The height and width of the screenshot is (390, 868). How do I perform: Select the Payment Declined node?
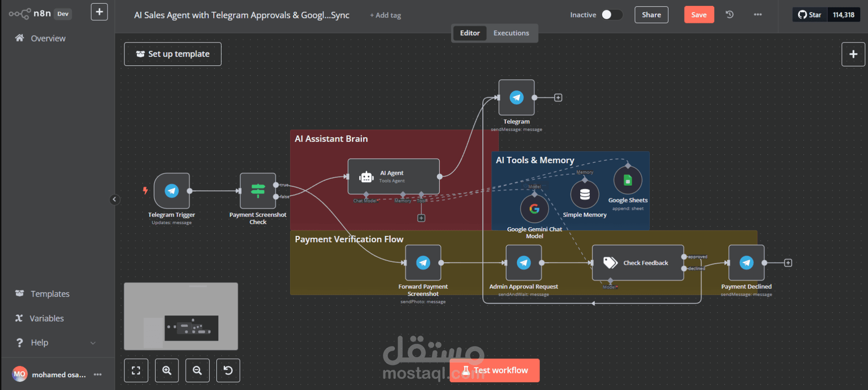click(747, 262)
